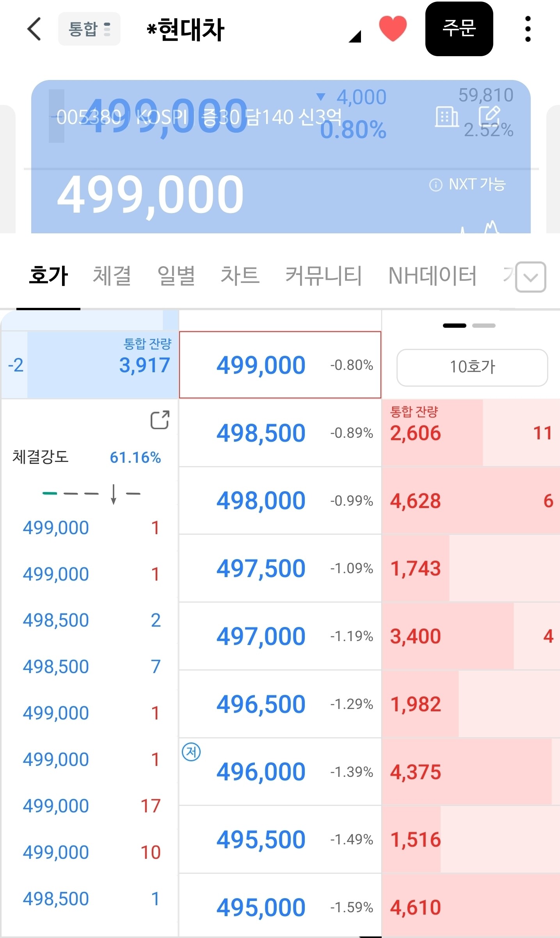Expand stock selector triangle next to 현대차
Viewport: 560px width, 938px height.
tap(355, 37)
